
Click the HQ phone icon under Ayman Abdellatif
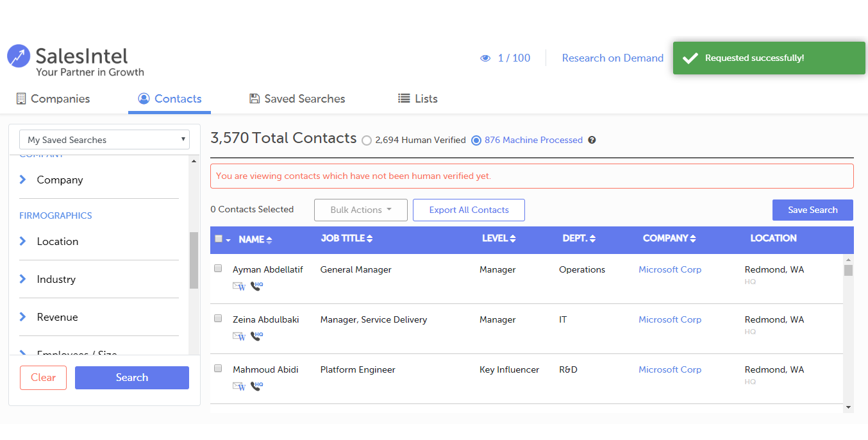tap(256, 286)
